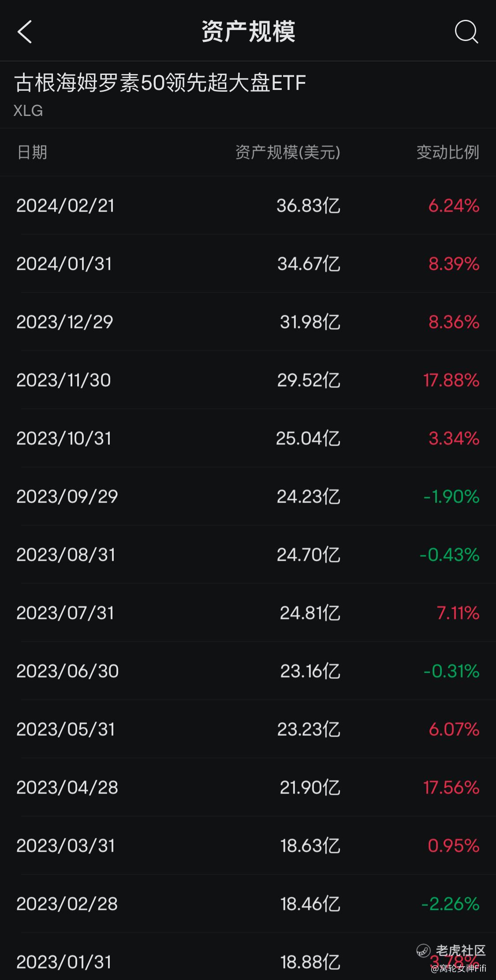Viewport: 496px width, 980px height.
Task: Select the 日期 column header
Action: [32, 152]
